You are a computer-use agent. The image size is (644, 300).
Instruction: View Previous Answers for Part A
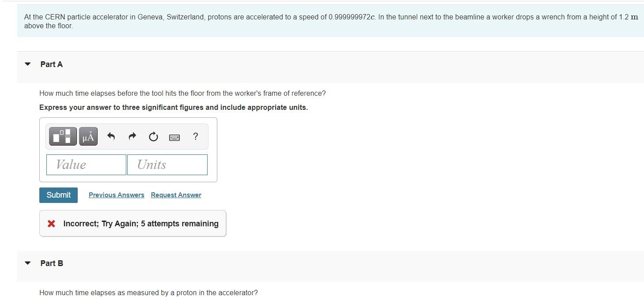[116, 195]
